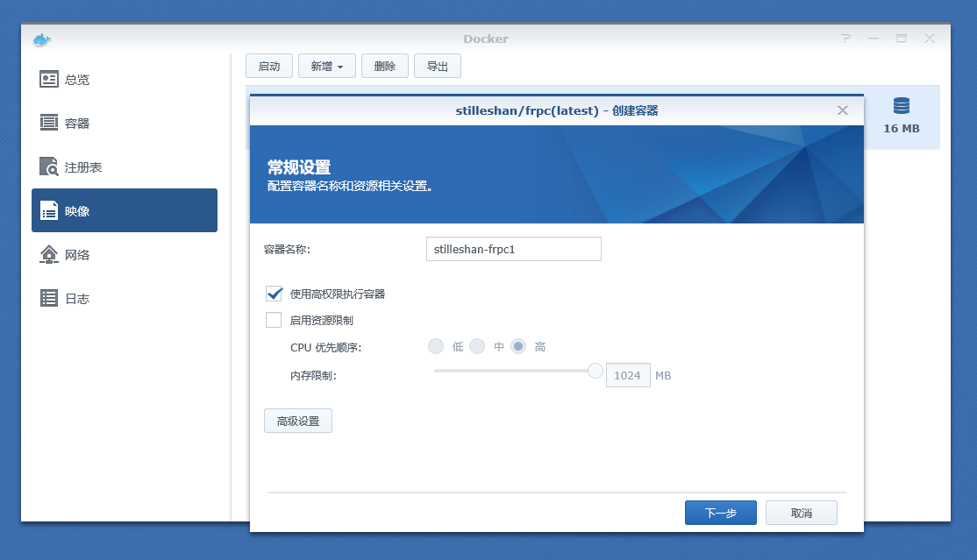Screen dimensions: 977x560
Task: Go to the 总览 menu item
Action: click(x=125, y=79)
